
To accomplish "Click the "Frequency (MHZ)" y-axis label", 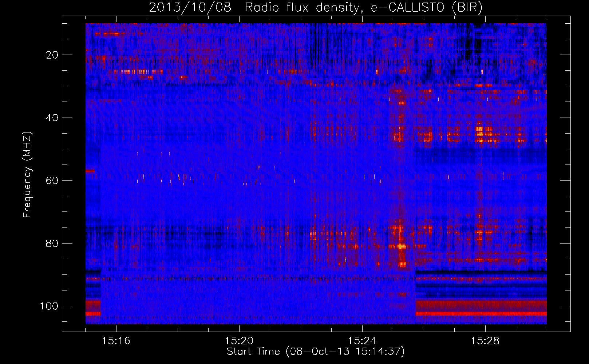I will 27,175.
